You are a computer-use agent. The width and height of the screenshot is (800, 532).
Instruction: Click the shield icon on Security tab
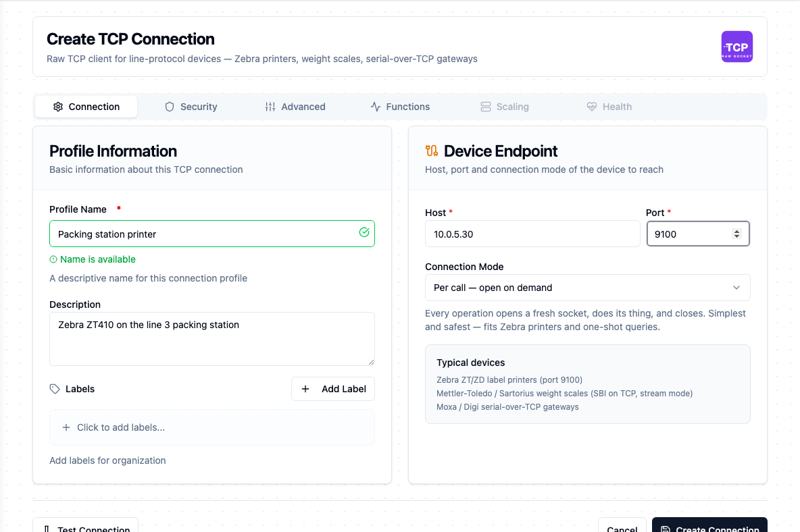pos(170,107)
